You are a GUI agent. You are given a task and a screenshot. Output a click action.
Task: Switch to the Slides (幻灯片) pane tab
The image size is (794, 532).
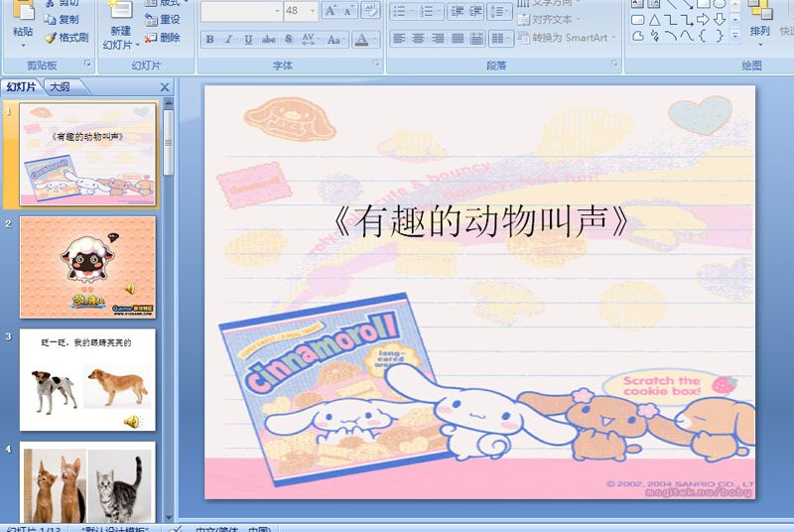[21, 87]
